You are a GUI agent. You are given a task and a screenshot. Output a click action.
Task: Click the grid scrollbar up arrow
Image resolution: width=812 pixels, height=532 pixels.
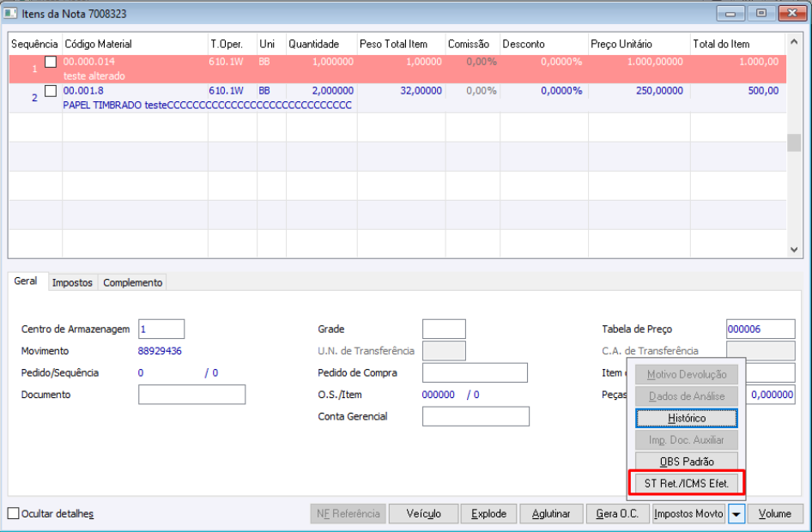[794, 42]
